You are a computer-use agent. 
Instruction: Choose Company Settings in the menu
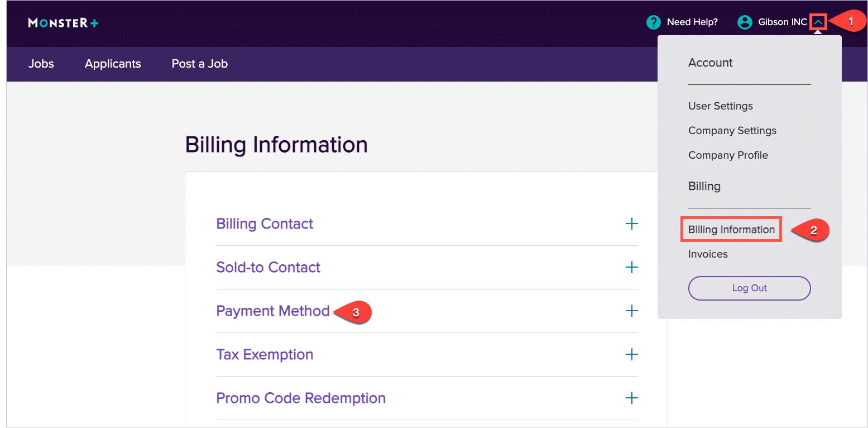coord(732,131)
